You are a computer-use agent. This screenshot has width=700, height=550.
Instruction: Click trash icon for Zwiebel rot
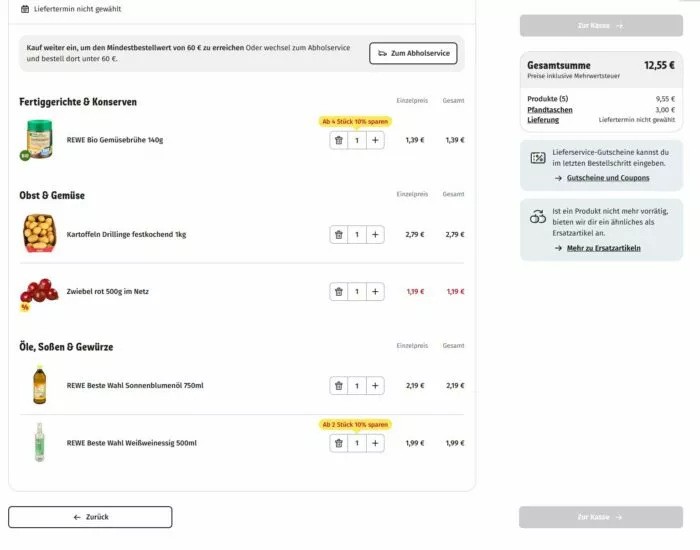click(x=338, y=292)
